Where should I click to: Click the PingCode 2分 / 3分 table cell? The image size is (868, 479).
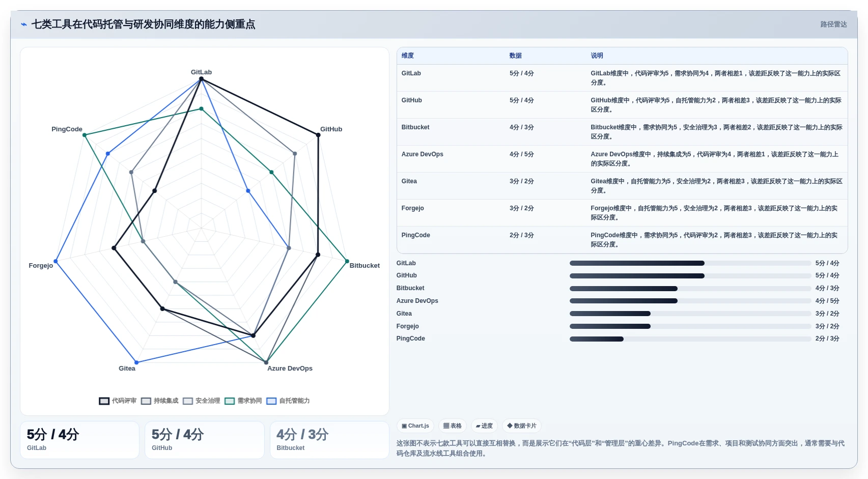coord(522,235)
